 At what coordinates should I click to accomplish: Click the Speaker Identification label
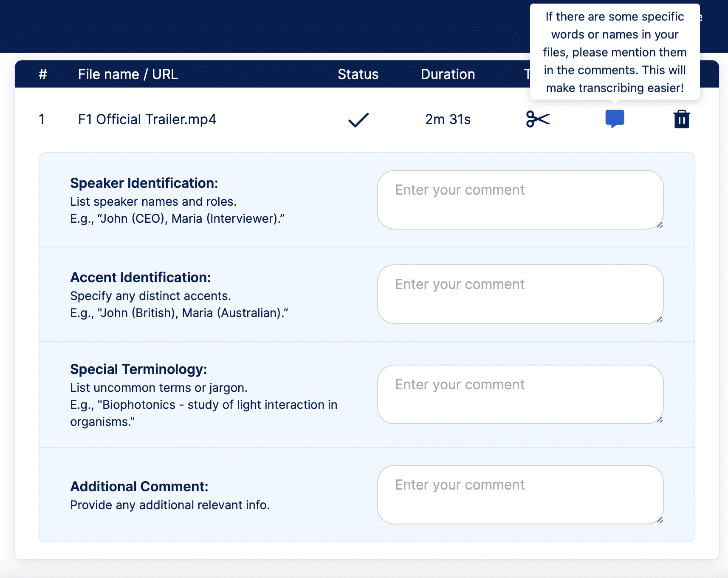click(x=144, y=183)
